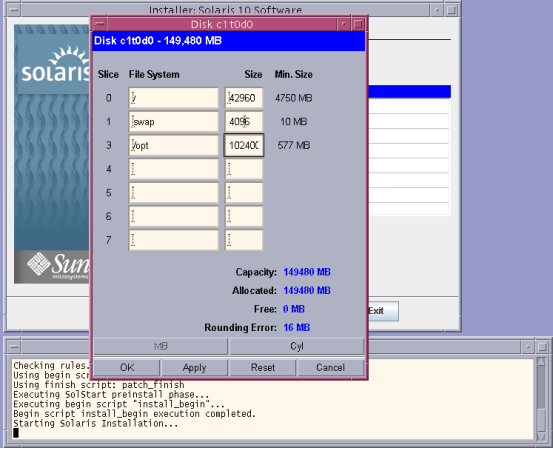Click the Installer Solaris 10 Software title bar
The image size is (553, 449).
click(x=225, y=10)
